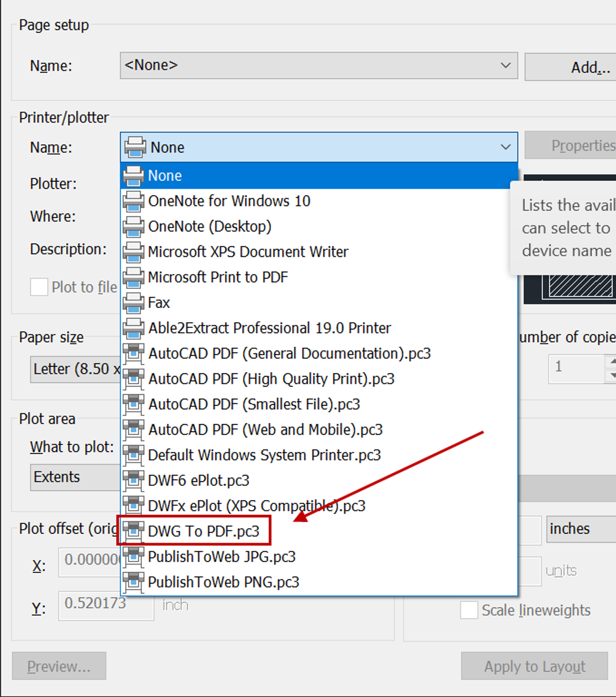The width and height of the screenshot is (616, 697).
Task: Click printer icon beside Microsoft Print to PDF
Action: pyautogui.click(x=133, y=277)
